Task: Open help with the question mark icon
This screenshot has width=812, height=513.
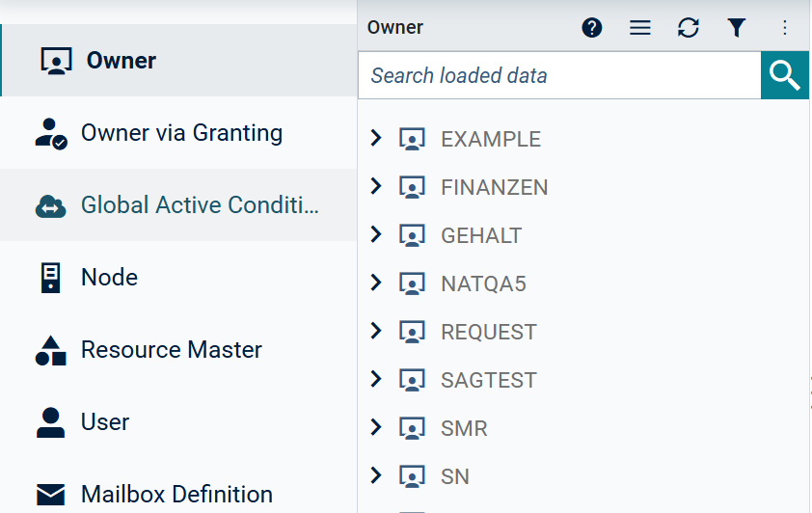Action: 592,27
